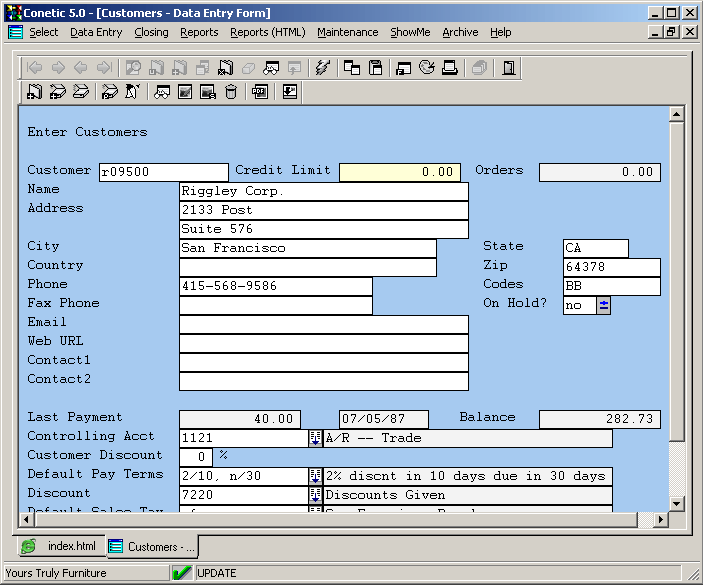
Task: Click the trash can delete icon
Action: (231, 92)
